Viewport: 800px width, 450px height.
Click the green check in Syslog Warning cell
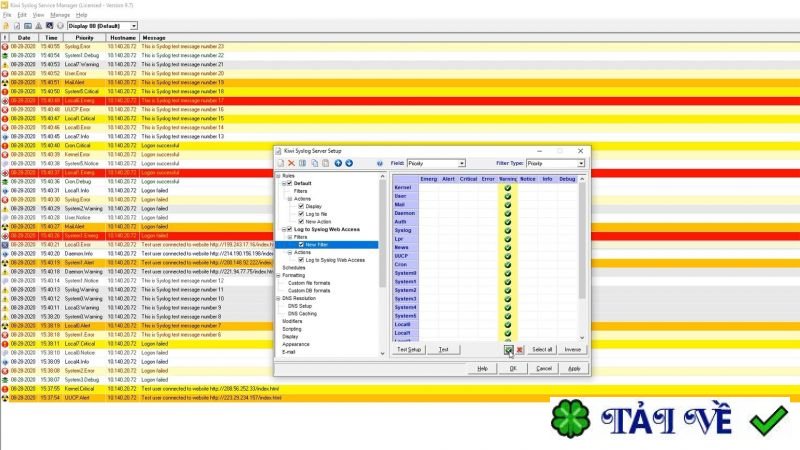coord(508,230)
